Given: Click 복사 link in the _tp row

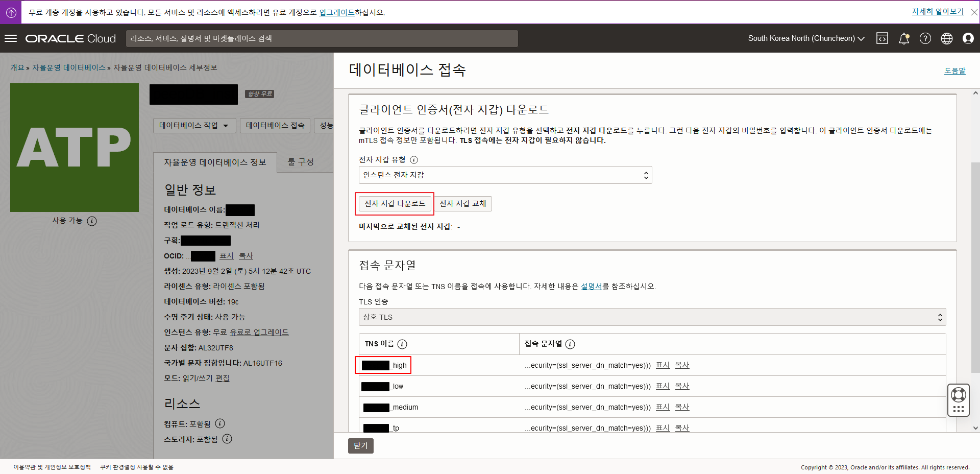Looking at the screenshot, I should click(x=682, y=428).
